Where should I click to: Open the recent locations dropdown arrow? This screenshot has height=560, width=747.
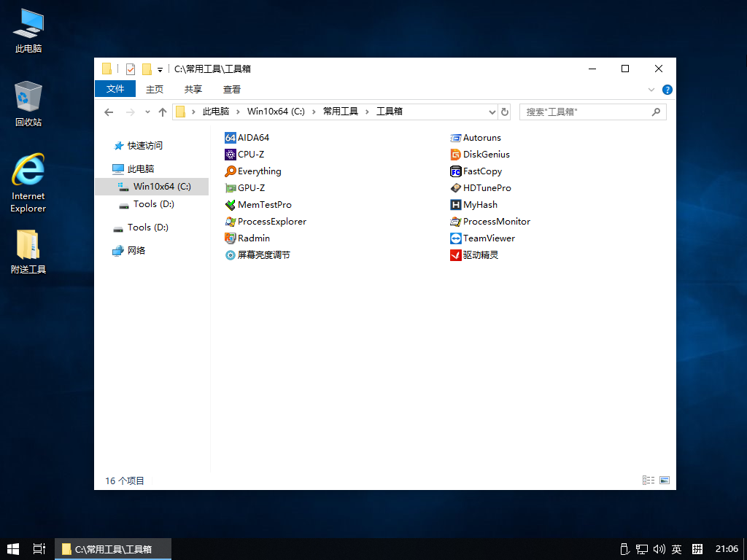point(147,112)
